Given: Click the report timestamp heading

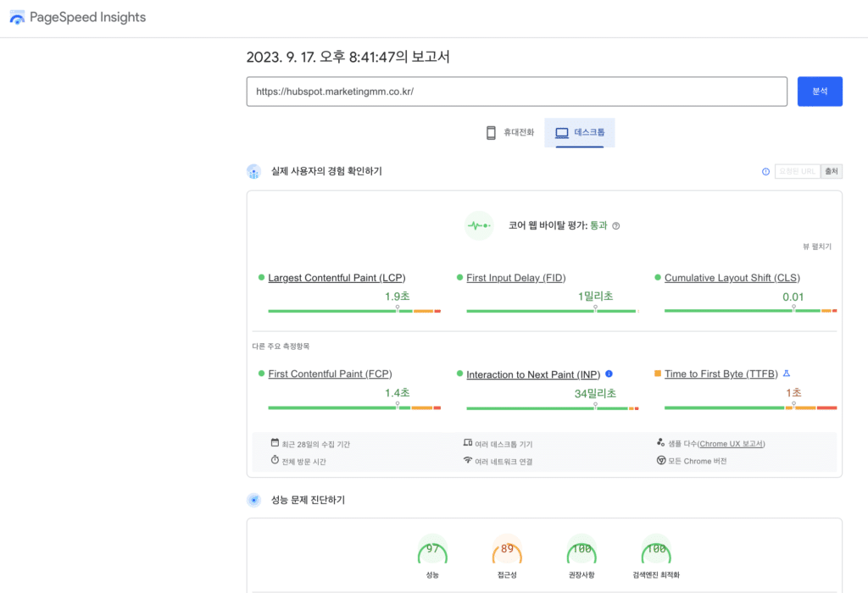Looking at the screenshot, I should [348, 57].
